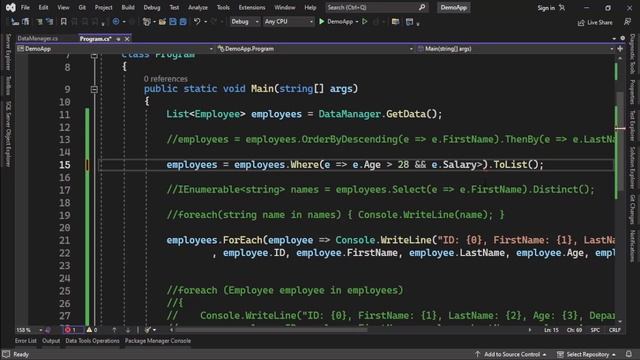Click the Sign in link

click(x=546, y=8)
